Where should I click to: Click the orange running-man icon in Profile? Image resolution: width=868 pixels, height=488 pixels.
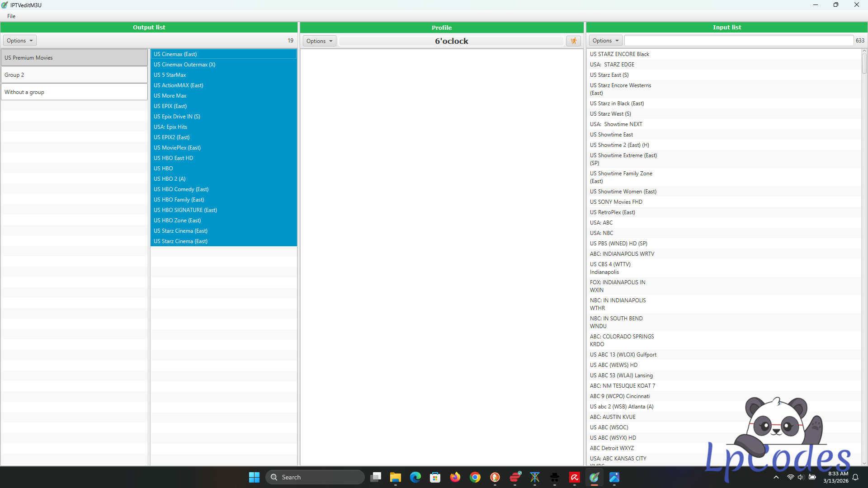[x=573, y=41]
